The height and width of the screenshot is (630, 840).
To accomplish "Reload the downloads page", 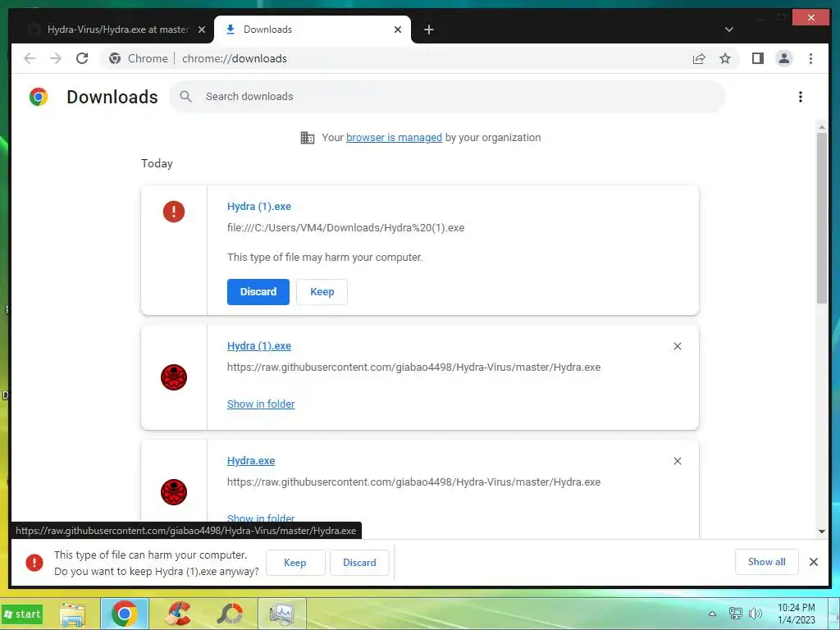I will [x=82, y=58].
